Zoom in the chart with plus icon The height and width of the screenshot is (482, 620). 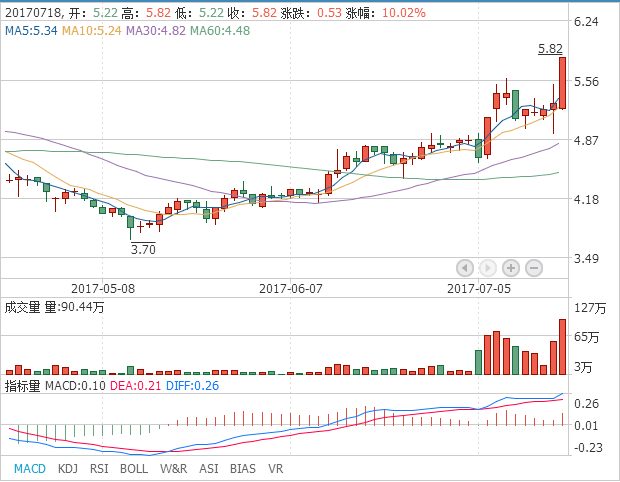click(510, 268)
